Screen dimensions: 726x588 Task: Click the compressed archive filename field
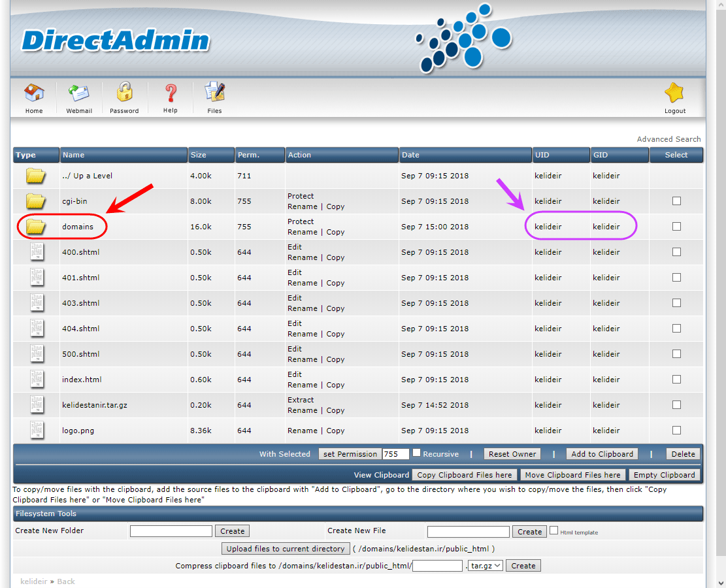click(x=438, y=566)
